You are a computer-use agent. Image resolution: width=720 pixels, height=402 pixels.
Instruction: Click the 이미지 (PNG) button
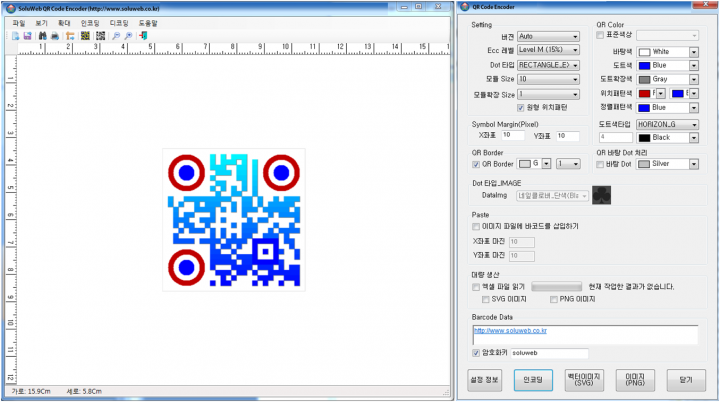[635, 380]
